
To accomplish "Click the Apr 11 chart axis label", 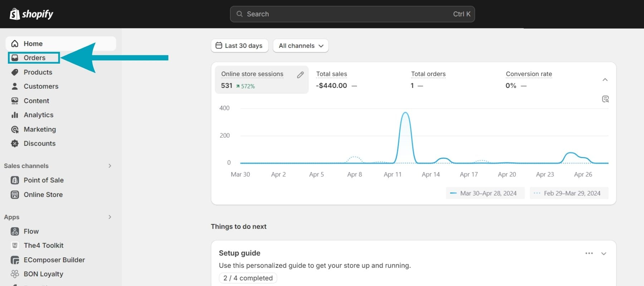I will (392, 174).
